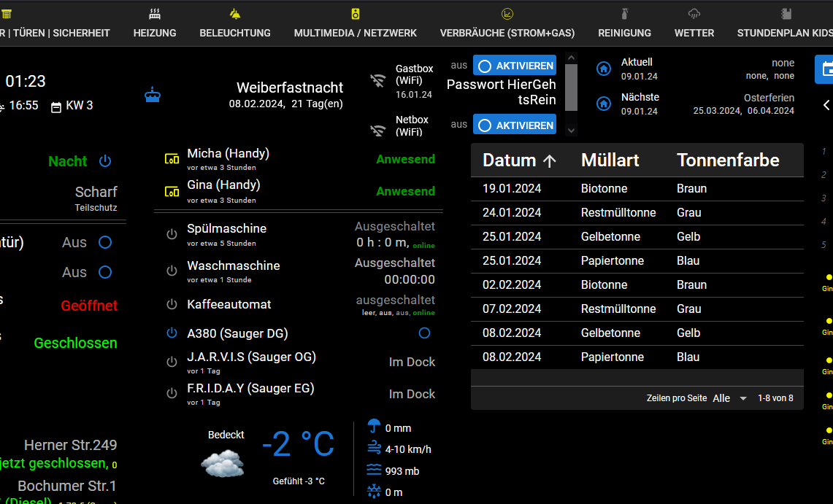Open the Zeilen pro Seite dropdown

(730, 398)
